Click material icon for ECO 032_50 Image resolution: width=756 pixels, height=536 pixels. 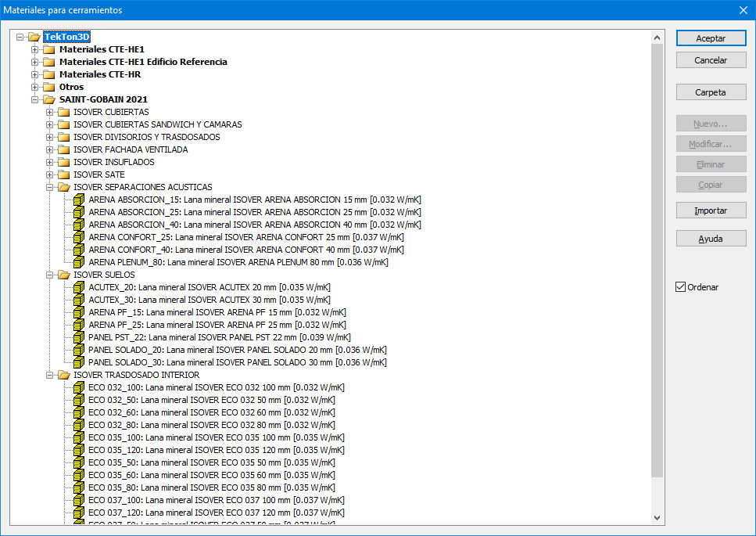point(79,401)
